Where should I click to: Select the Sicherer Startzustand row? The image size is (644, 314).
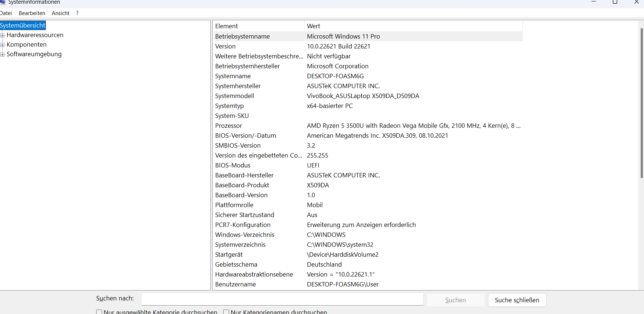[x=368, y=215]
